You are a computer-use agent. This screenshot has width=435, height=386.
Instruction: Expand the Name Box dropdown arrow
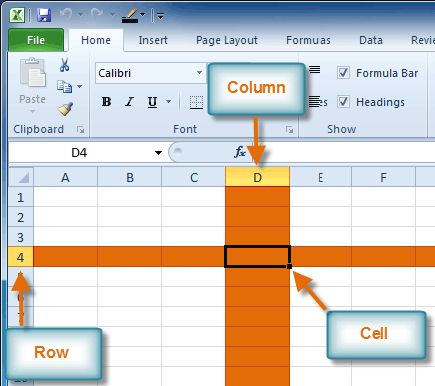tap(158, 153)
